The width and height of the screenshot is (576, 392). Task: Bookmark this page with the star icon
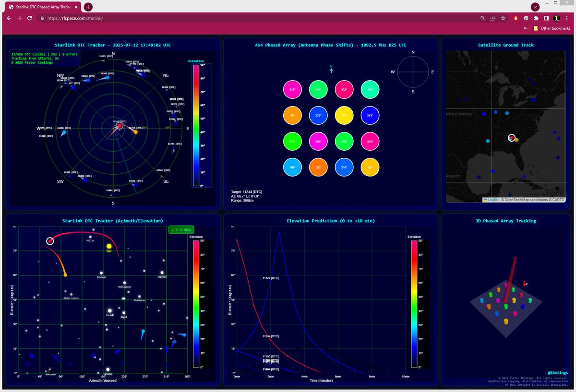coord(503,18)
